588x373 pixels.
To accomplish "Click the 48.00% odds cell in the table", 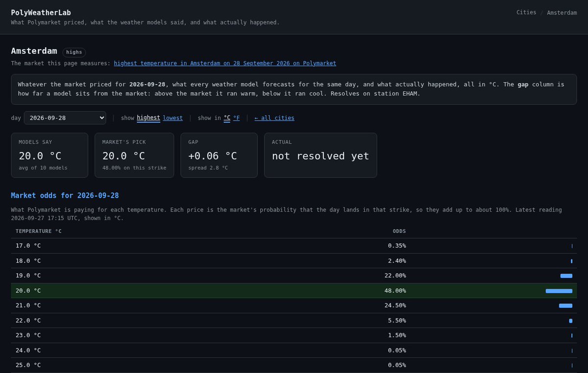I will click(395, 291).
